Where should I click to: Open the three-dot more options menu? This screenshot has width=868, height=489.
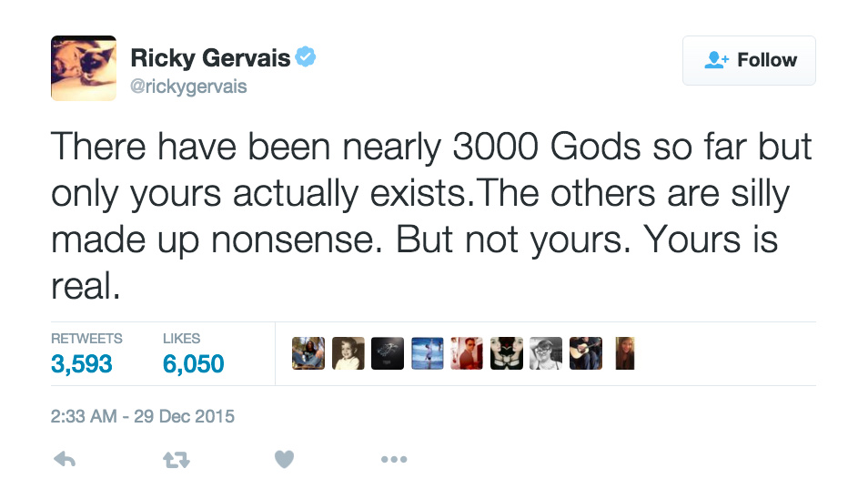[393, 460]
